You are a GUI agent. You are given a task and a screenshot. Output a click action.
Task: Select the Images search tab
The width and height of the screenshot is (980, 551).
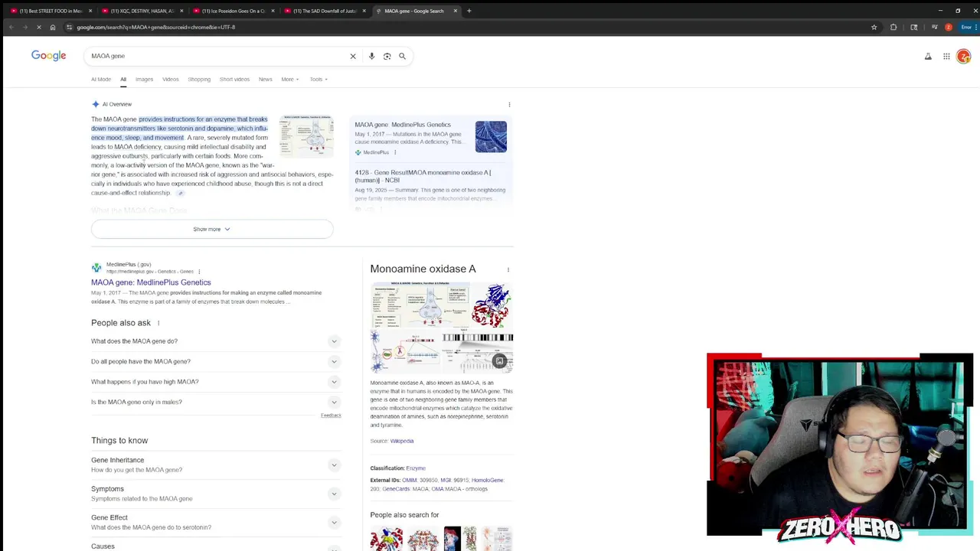coord(144,79)
